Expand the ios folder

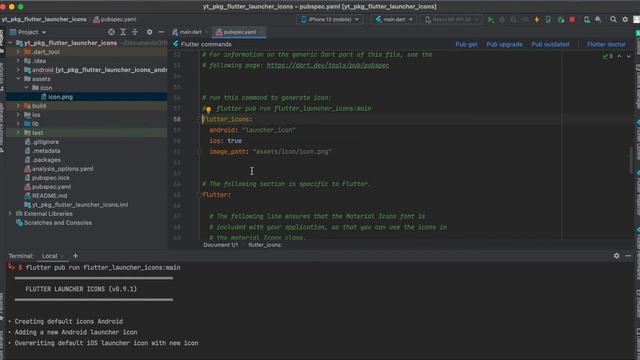[x=18, y=115]
